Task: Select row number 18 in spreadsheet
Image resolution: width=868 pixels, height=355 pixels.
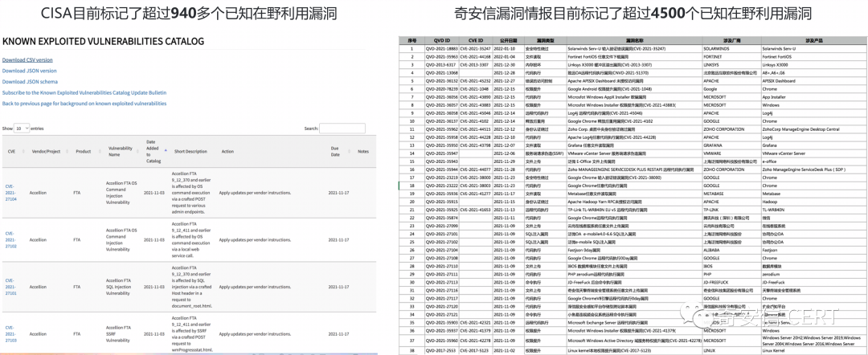Action: (x=411, y=186)
